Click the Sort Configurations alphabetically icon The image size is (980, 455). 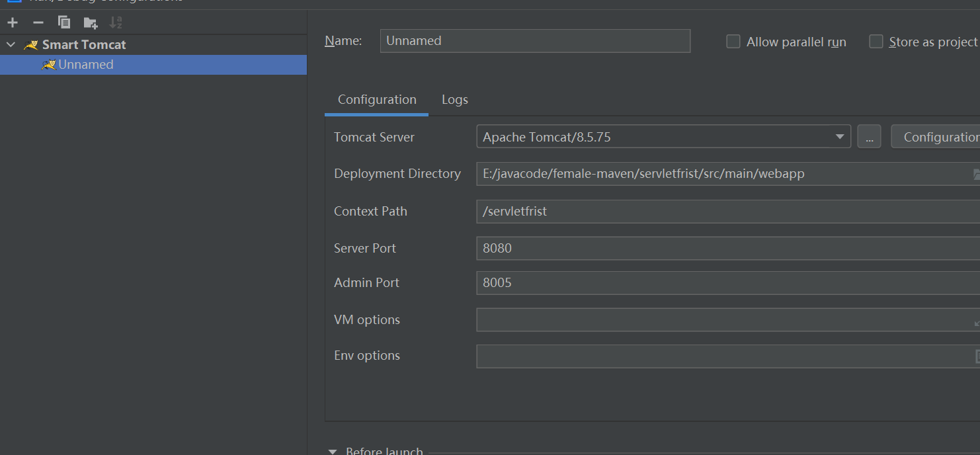(x=116, y=22)
